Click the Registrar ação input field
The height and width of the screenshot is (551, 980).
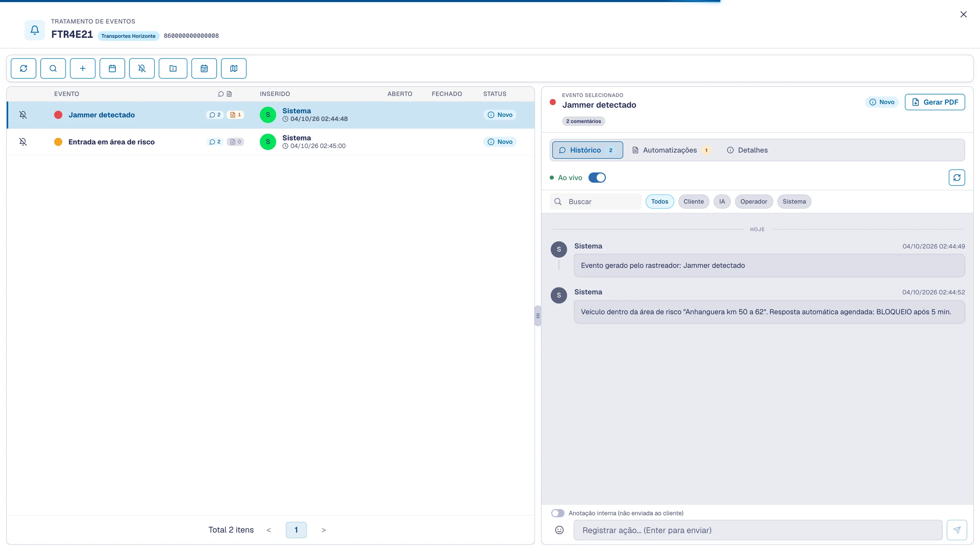pyautogui.click(x=758, y=530)
